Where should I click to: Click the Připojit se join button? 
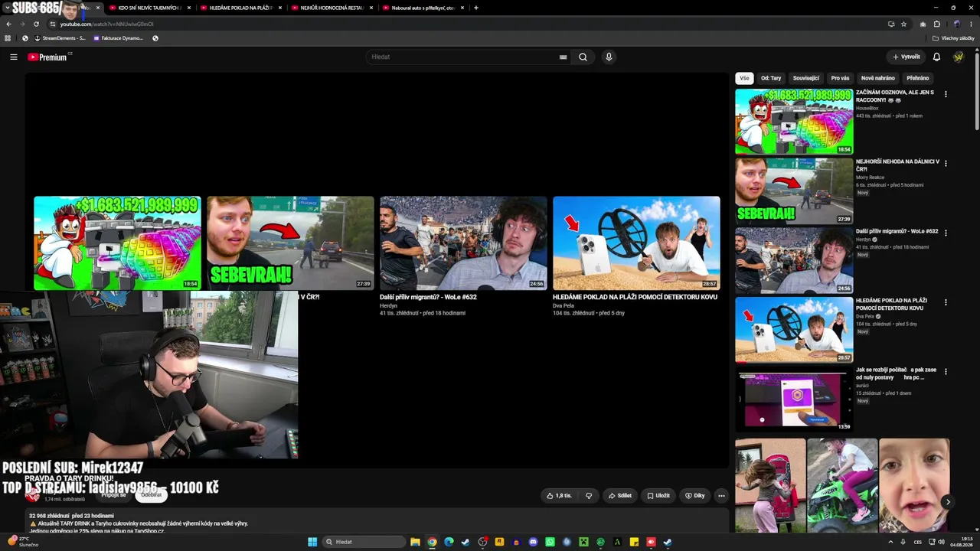click(x=114, y=494)
